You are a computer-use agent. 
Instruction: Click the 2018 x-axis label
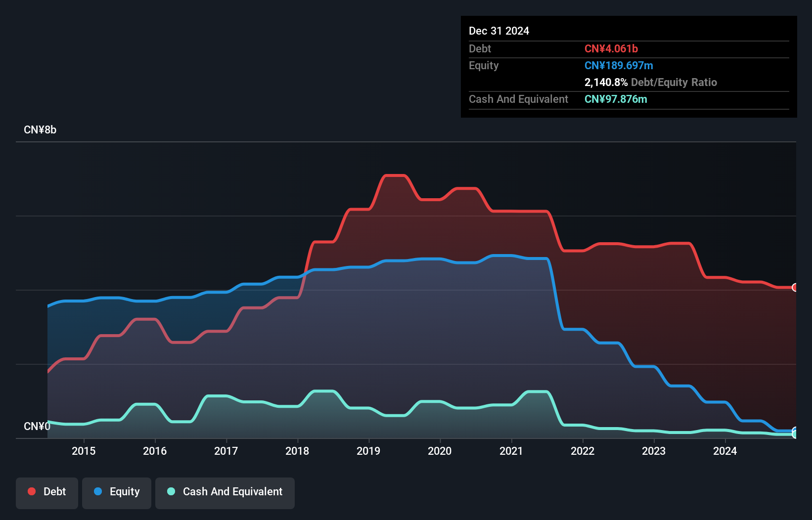click(x=297, y=451)
